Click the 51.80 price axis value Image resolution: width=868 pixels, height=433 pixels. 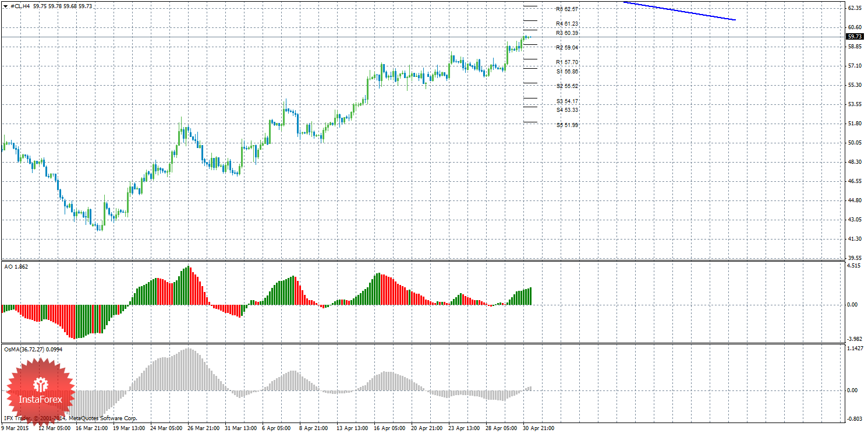(855, 124)
